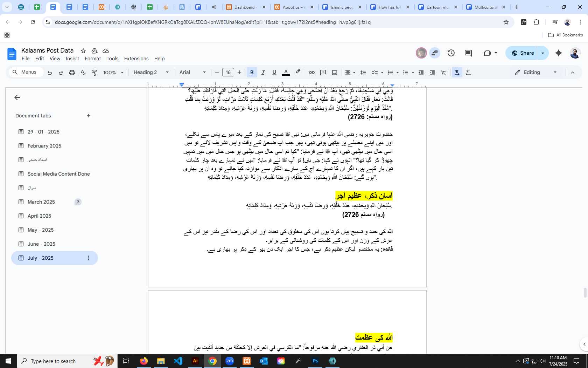Show all comments icon
This screenshot has width=588, height=368.
468,53
